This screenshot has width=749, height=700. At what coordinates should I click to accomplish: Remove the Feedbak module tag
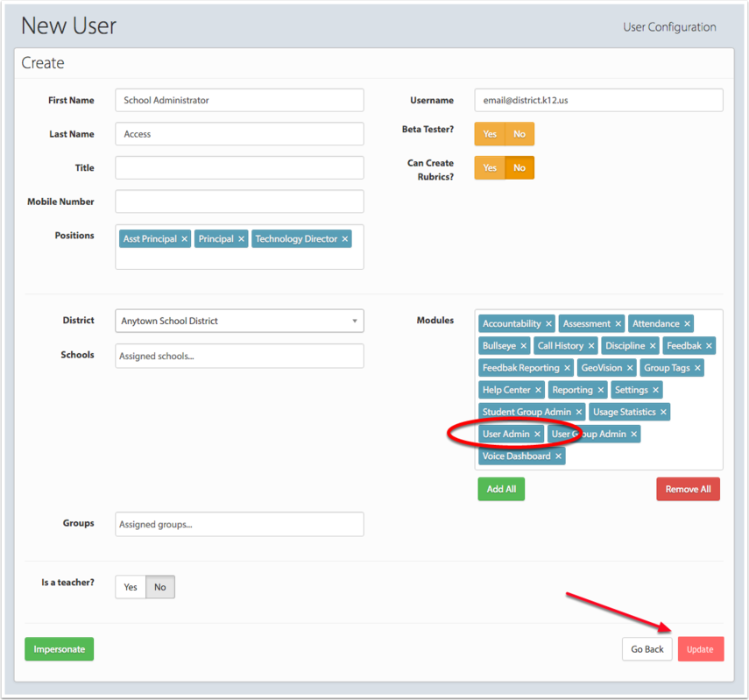pos(709,346)
